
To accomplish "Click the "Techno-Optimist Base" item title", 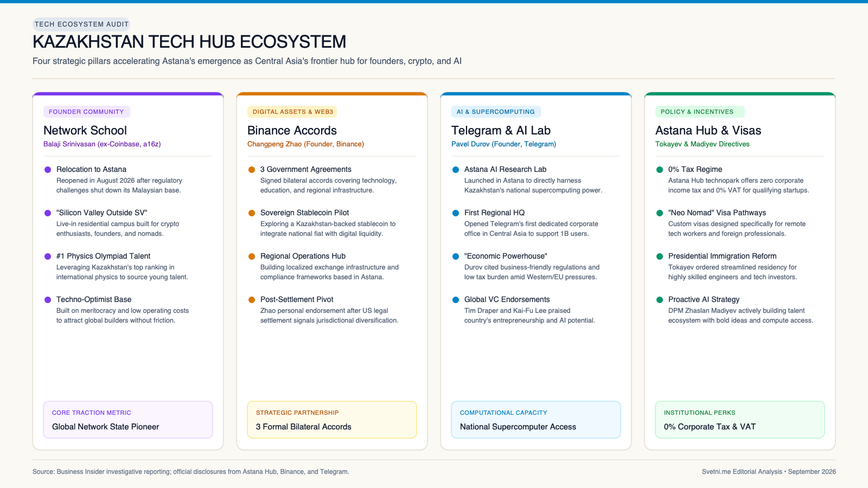I will pyautogui.click(x=94, y=300).
